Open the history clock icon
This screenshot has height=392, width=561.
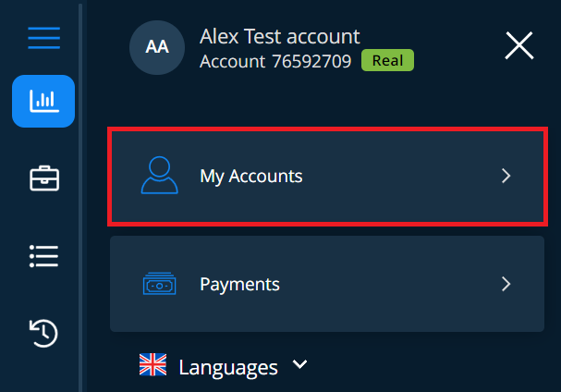pos(43,333)
